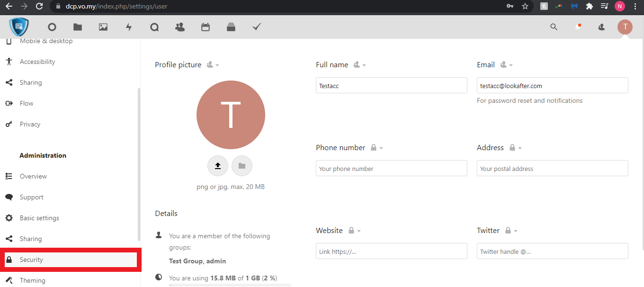
Task: Open the Talk app icon
Action: coord(154,27)
